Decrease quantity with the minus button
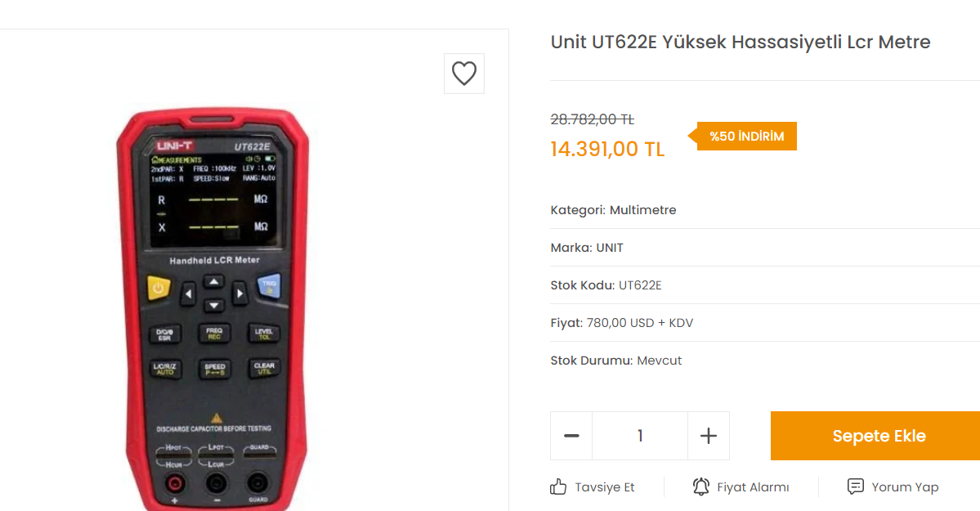Image resolution: width=980 pixels, height=511 pixels. point(571,436)
